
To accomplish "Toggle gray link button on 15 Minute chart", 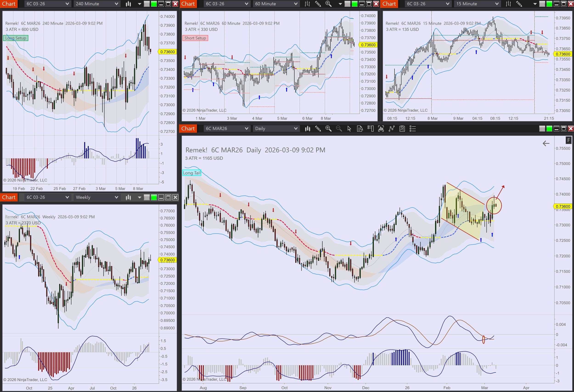I will point(542,4).
